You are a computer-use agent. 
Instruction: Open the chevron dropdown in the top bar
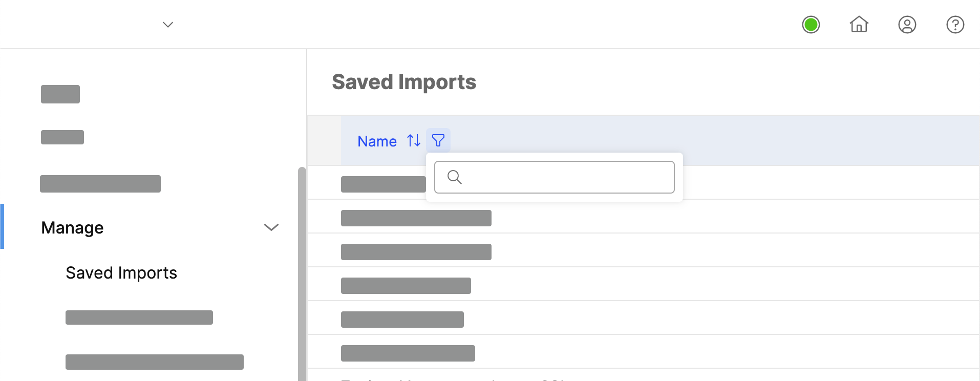click(167, 24)
